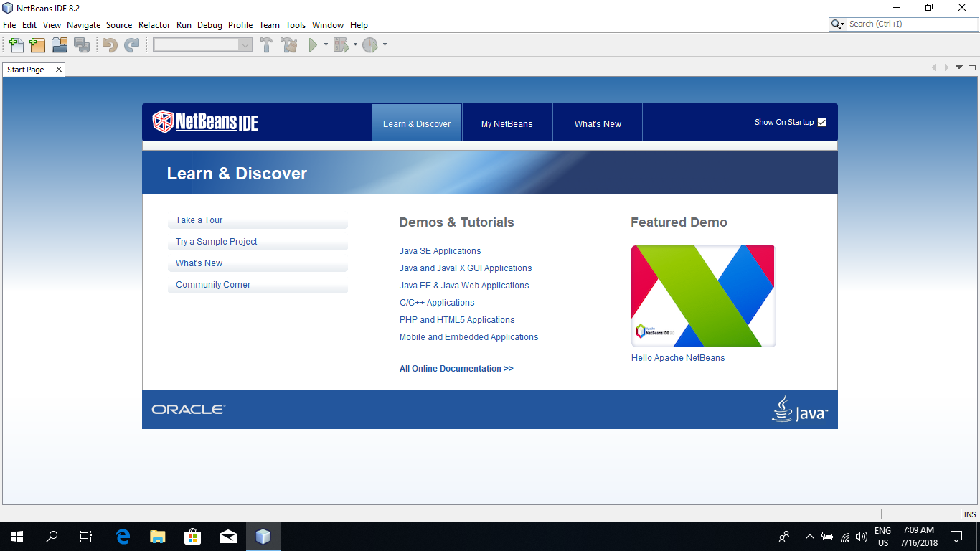Screen dimensions: 980x551
Task: Click the New Project toolbar icon
Action: point(37,45)
